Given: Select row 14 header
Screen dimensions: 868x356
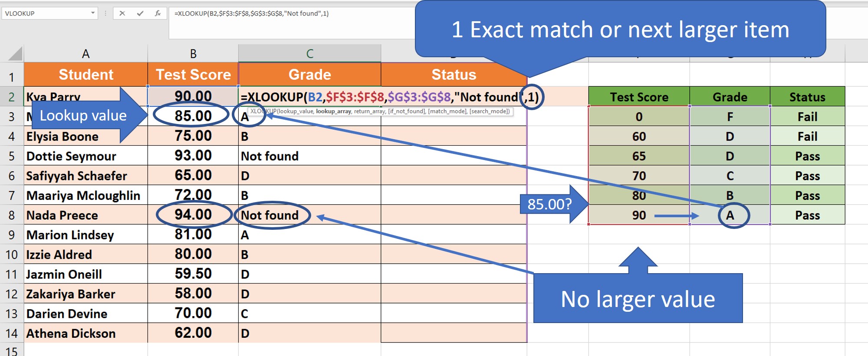Looking at the screenshot, I should tap(12, 333).
